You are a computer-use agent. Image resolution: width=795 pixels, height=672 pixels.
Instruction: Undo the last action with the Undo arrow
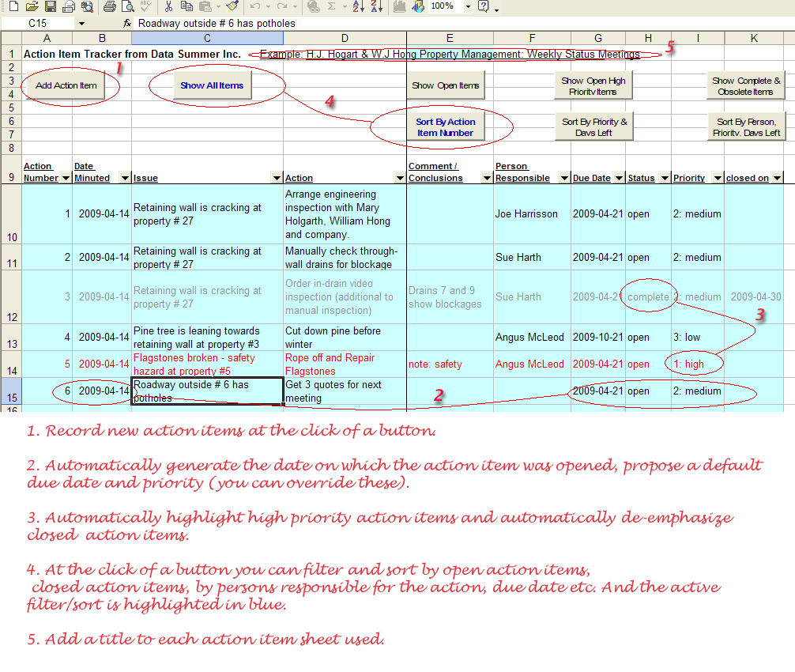point(255,6)
